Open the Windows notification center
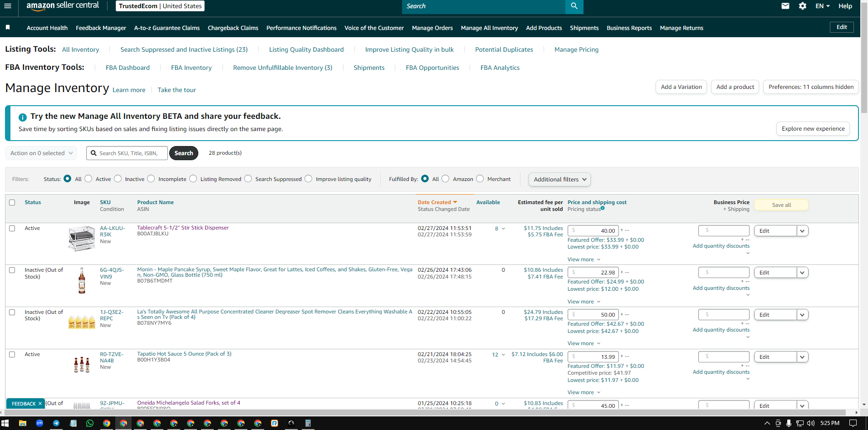This screenshot has width=868, height=430. click(853, 423)
